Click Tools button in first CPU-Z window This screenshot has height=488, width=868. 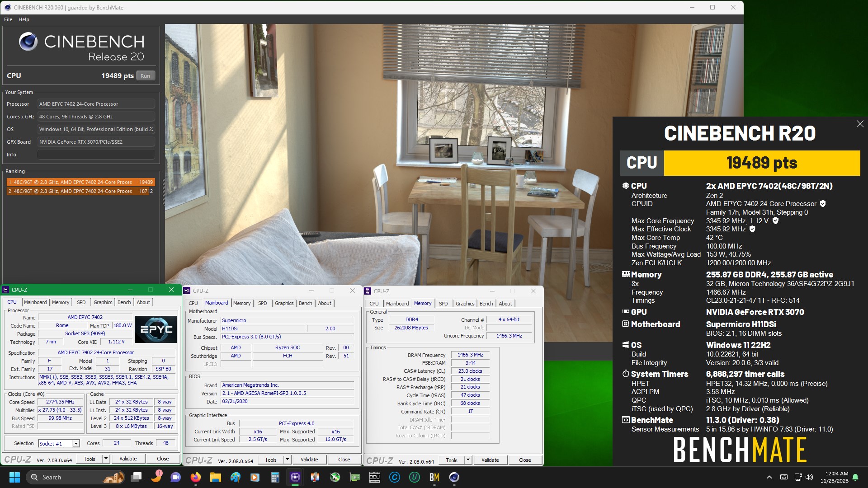click(x=90, y=459)
